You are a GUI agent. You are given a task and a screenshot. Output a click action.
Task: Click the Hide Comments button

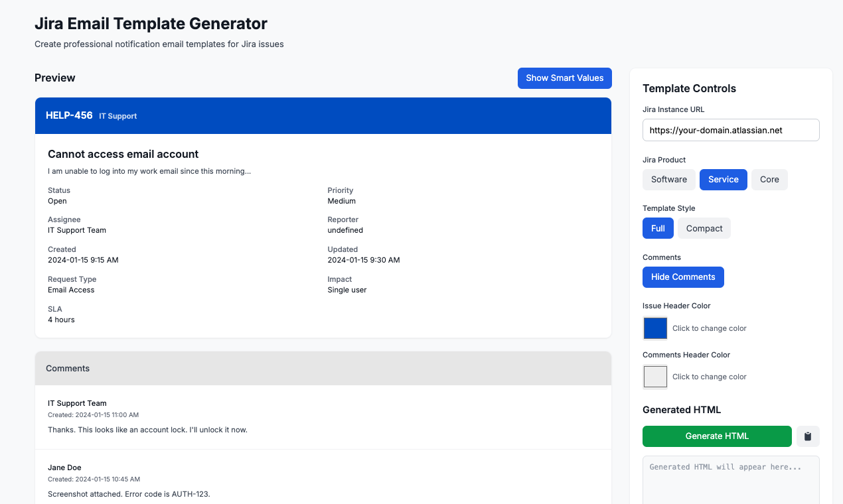coord(683,277)
